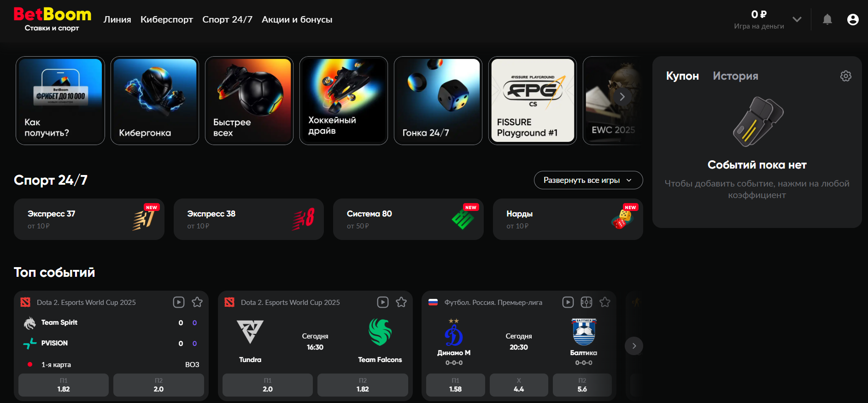
Task: Watch stream for Tundra vs Team Falcons
Action: tap(383, 302)
